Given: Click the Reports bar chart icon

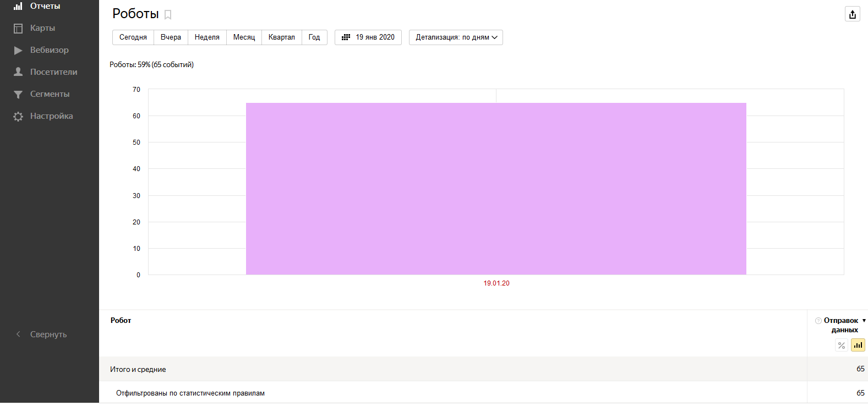Looking at the screenshot, I should point(18,6).
